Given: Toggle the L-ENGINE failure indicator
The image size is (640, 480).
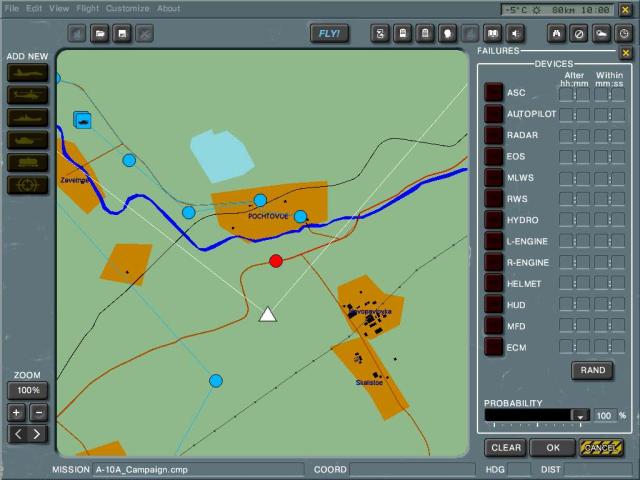Looking at the screenshot, I should tap(493, 241).
